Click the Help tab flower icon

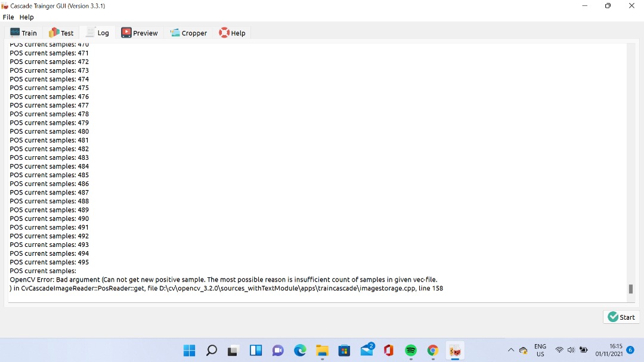[x=224, y=33]
